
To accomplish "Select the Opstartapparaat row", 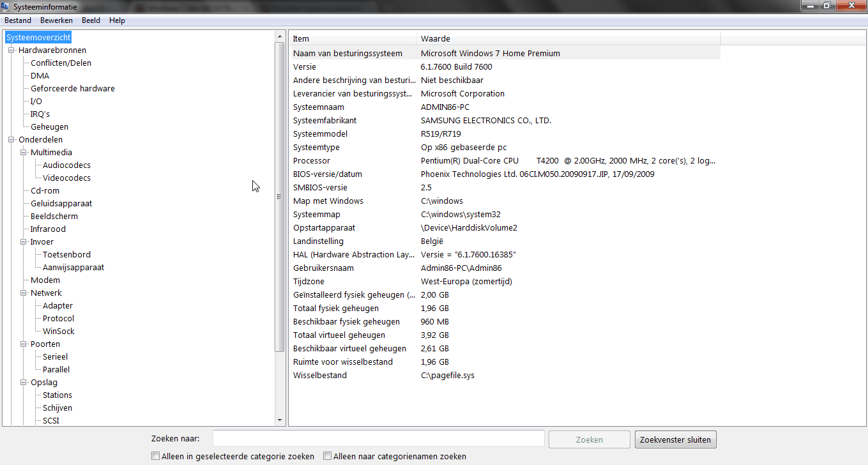I will [505, 228].
